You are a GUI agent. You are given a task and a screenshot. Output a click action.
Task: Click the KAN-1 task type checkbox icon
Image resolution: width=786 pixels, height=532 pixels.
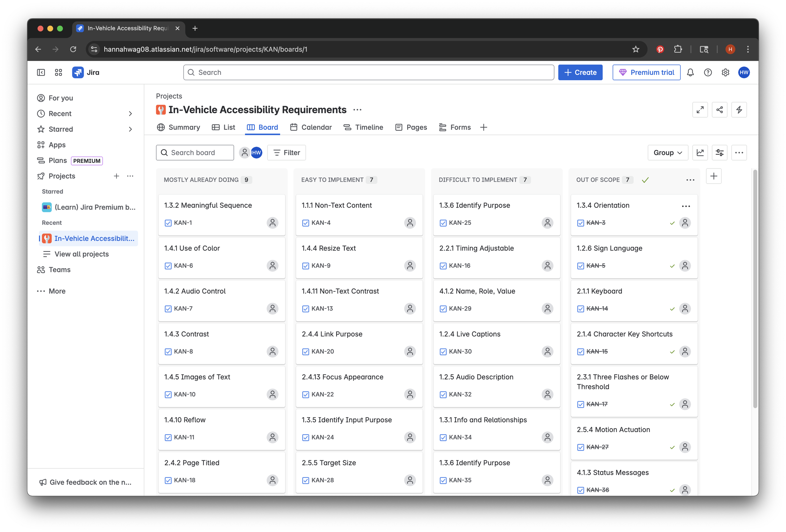click(168, 223)
